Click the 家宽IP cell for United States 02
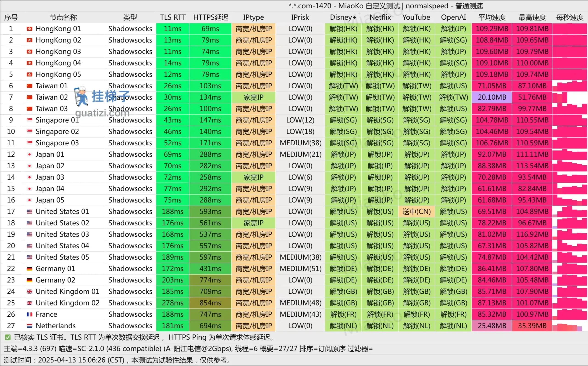588x366 pixels. 253,223
